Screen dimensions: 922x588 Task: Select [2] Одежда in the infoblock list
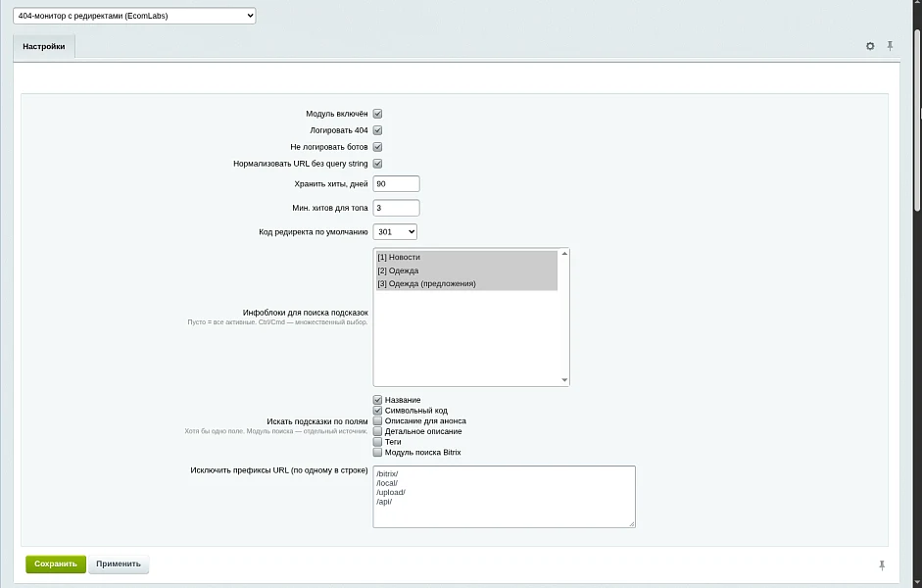467,270
